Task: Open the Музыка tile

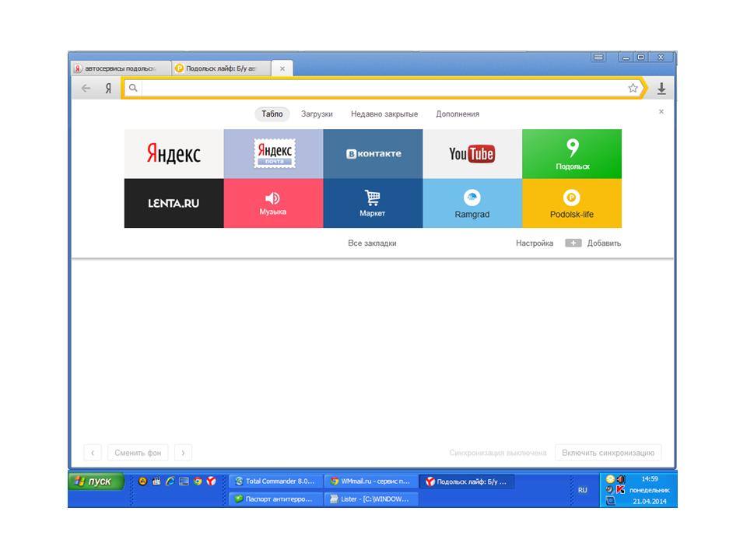Action: (273, 203)
